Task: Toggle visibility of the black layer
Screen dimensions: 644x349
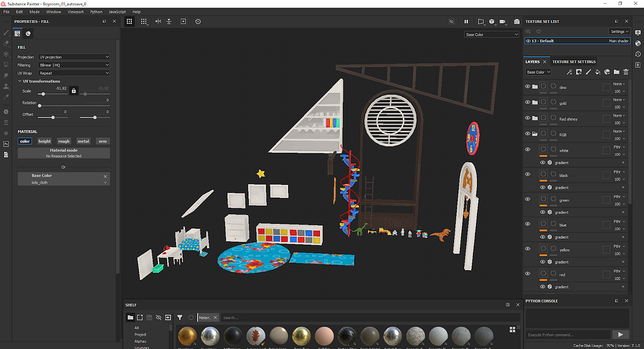Action: pyautogui.click(x=528, y=175)
